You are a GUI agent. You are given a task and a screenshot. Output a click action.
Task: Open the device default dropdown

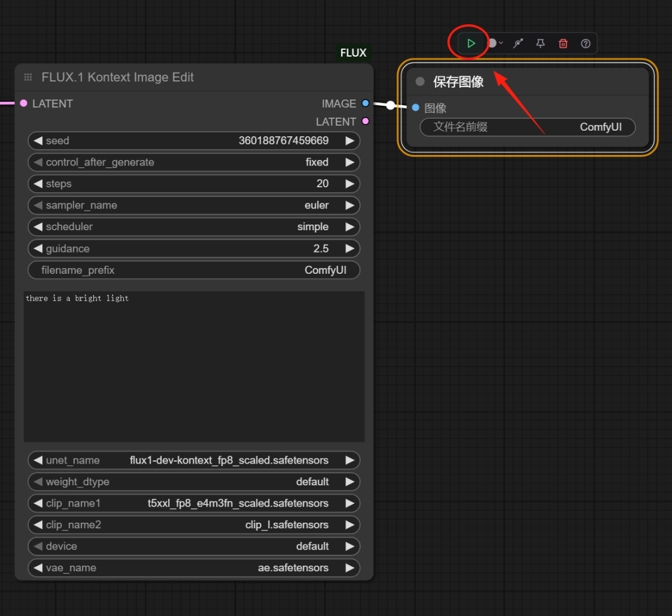pyautogui.click(x=194, y=546)
